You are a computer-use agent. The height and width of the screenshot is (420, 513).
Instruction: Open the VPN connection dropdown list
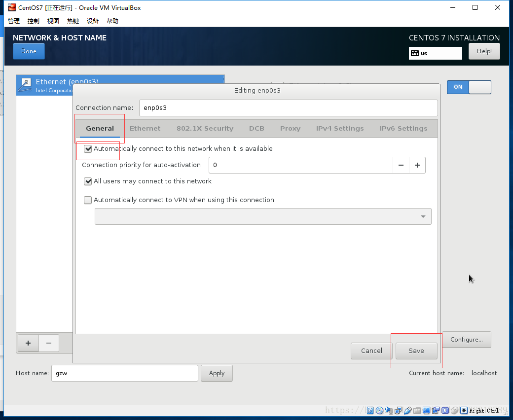263,216
